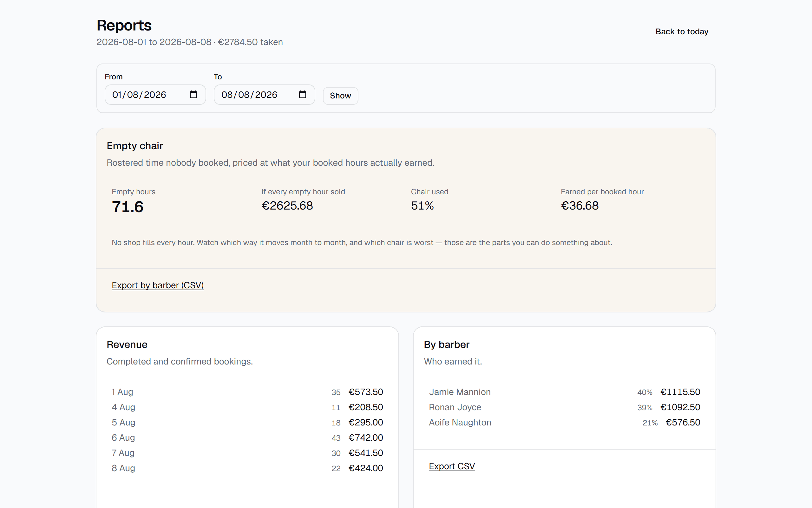Select Aoife Naughton in By barber

tap(460, 423)
